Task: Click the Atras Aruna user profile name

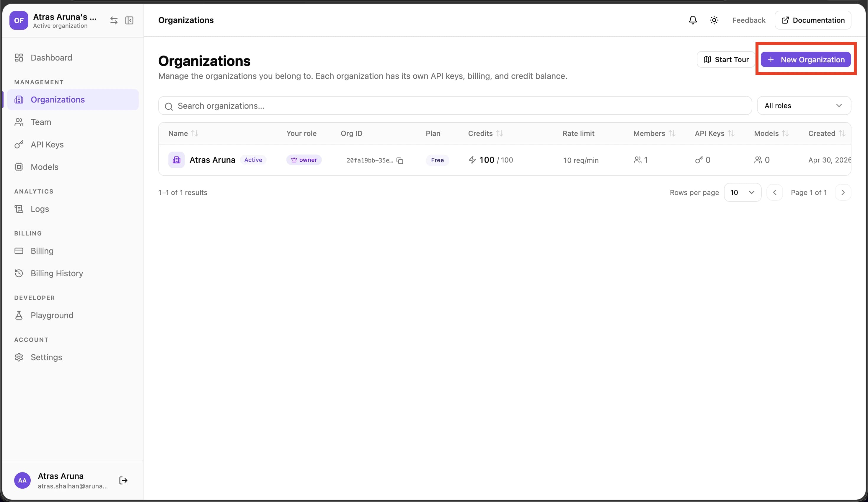Action: (61, 476)
